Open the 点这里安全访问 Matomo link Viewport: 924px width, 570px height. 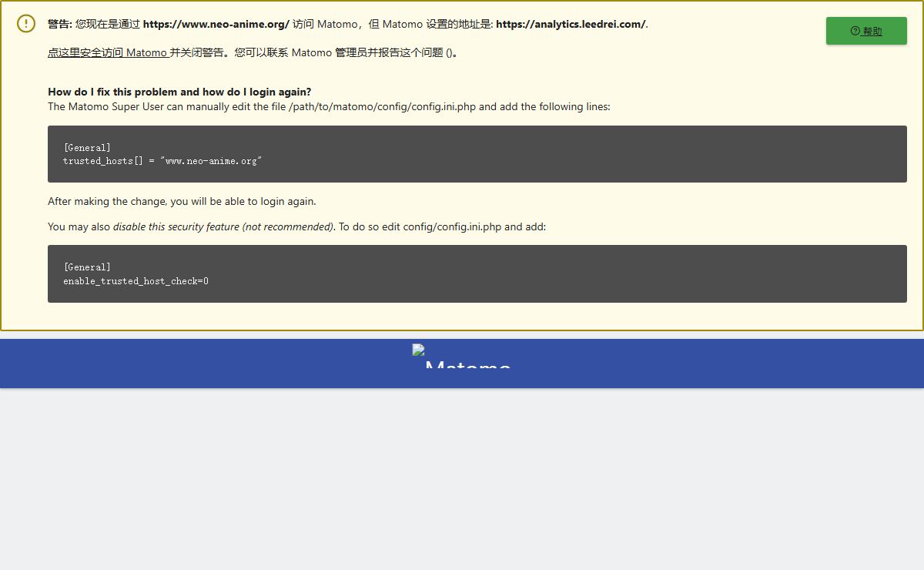click(108, 53)
